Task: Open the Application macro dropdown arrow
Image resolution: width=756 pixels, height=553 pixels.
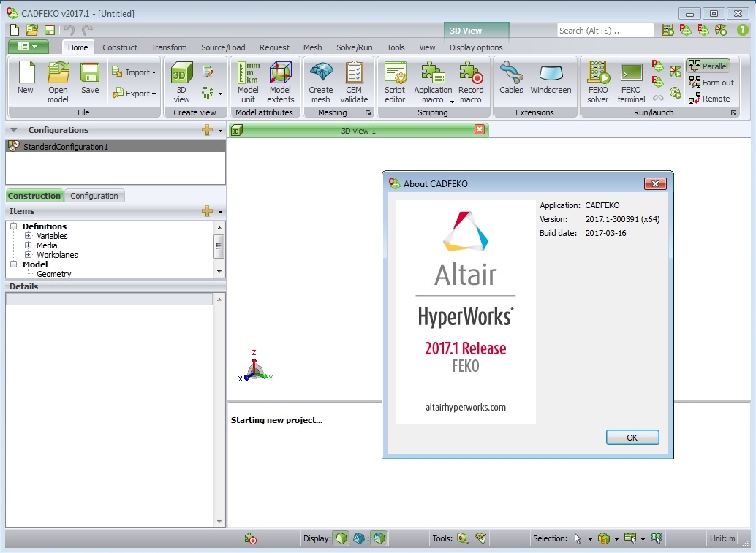Action: pyautogui.click(x=452, y=101)
